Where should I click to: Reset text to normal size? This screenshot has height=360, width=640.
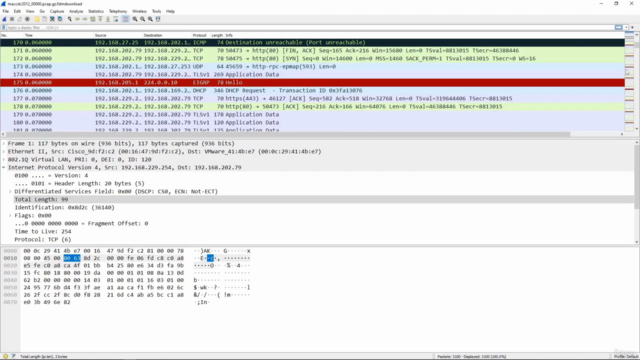150,19
